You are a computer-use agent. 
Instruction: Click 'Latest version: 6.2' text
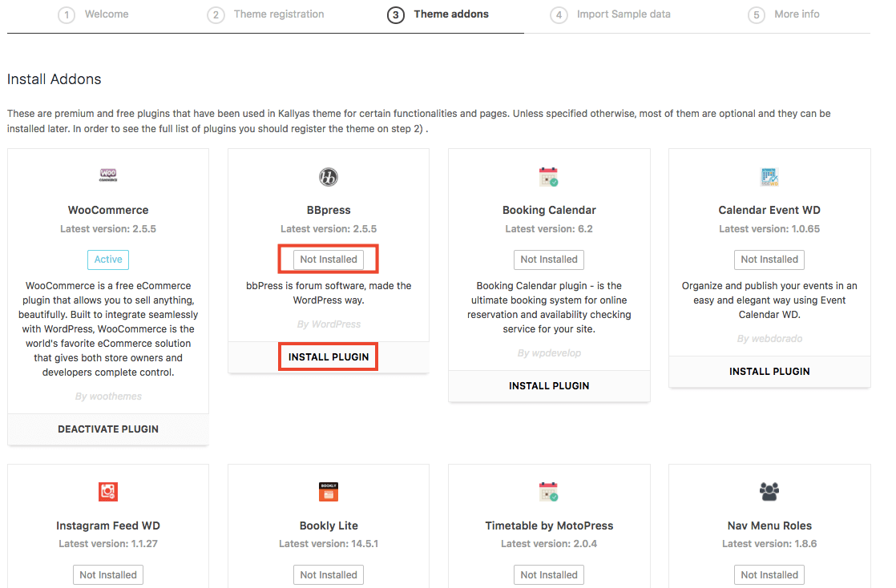coord(549,229)
